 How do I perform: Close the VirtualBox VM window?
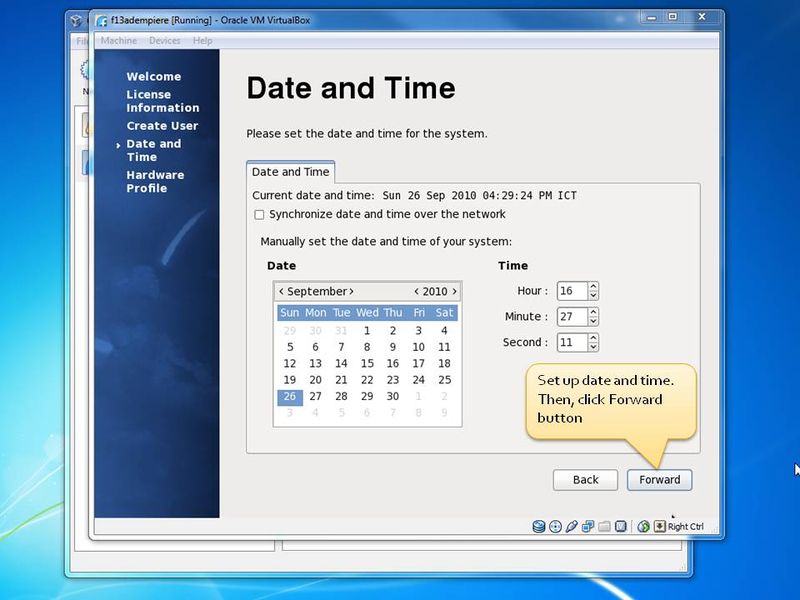pyautogui.click(x=702, y=17)
